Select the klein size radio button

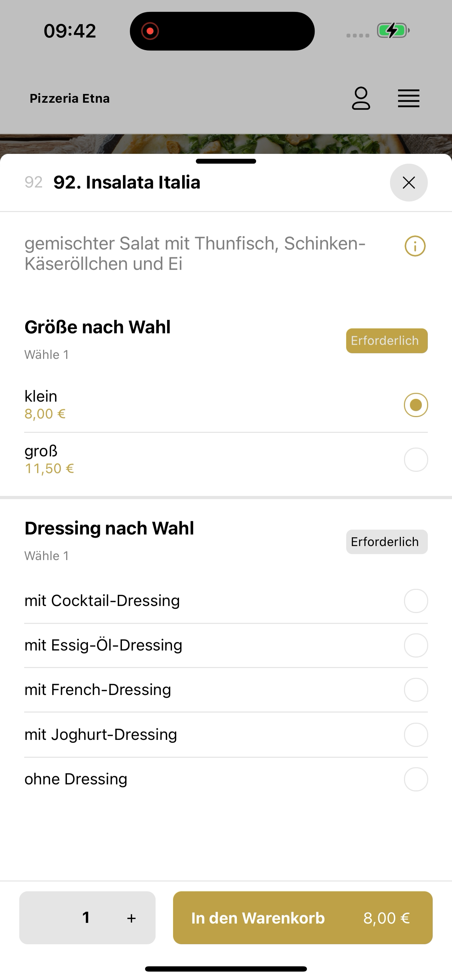[416, 405]
